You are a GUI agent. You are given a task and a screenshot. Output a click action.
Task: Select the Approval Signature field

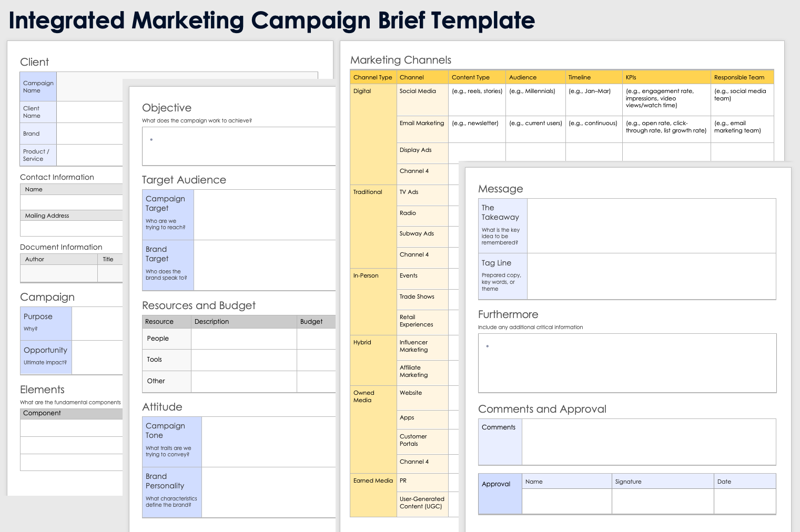(x=662, y=501)
